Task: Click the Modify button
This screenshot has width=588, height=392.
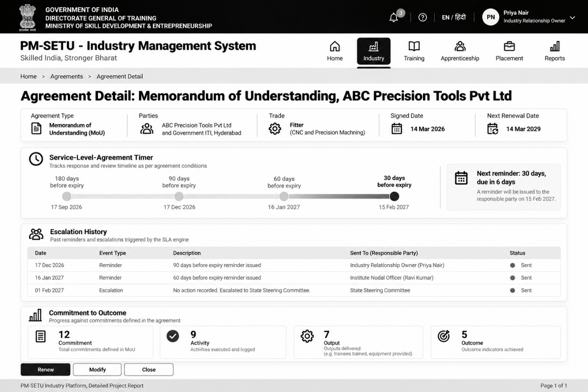Action: [x=97, y=369]
